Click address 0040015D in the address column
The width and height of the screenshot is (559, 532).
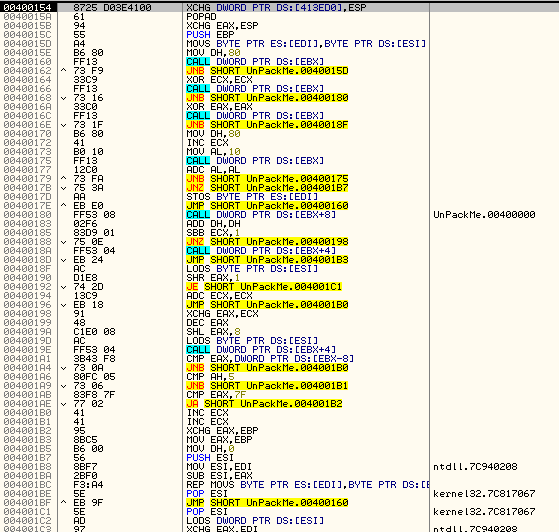27,44
